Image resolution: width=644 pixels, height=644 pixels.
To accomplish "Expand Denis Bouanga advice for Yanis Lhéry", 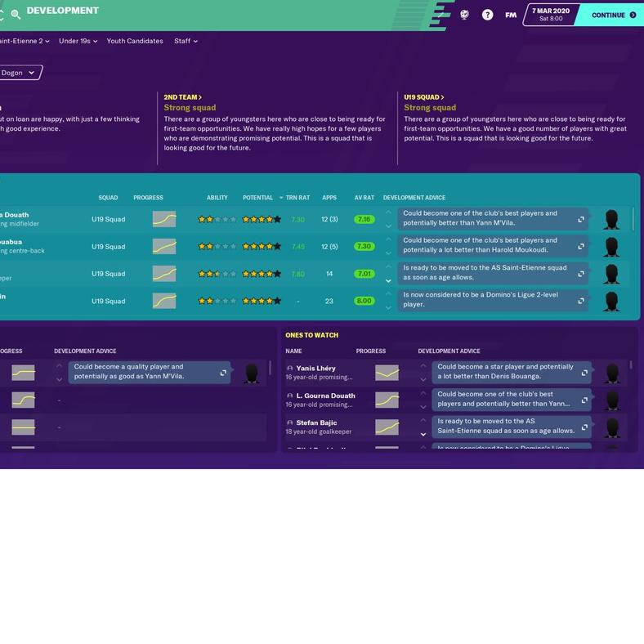I will coord(586,373).
